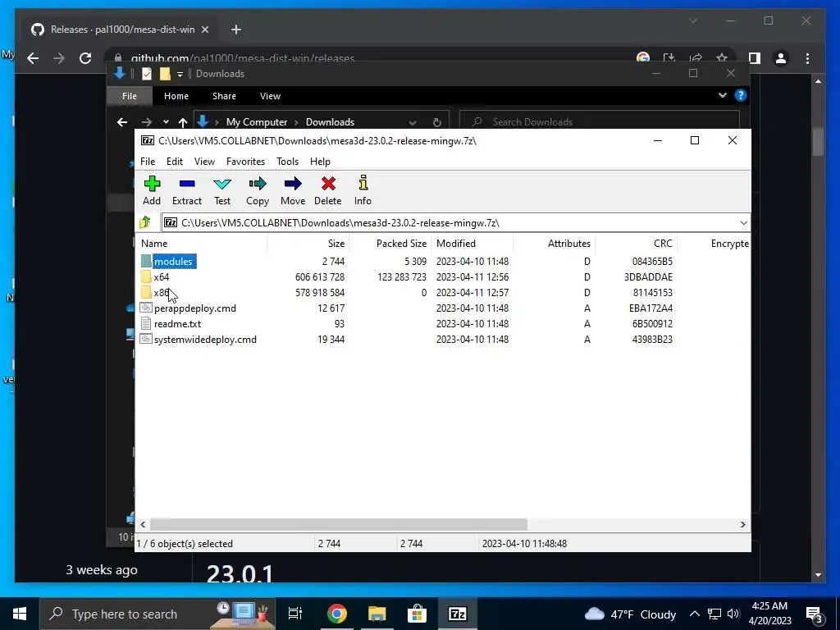
Task: Open the Windows Start menu
Action: click(x=20, y=614)
